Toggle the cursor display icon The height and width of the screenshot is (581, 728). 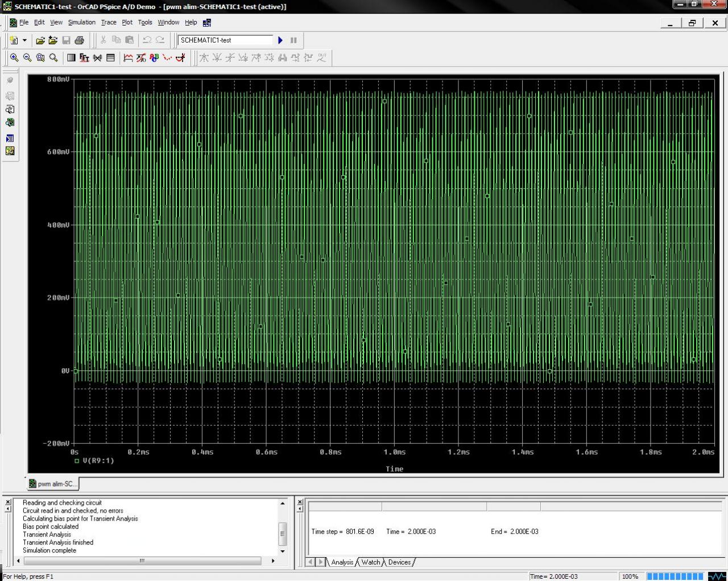[x=180, y=57]
